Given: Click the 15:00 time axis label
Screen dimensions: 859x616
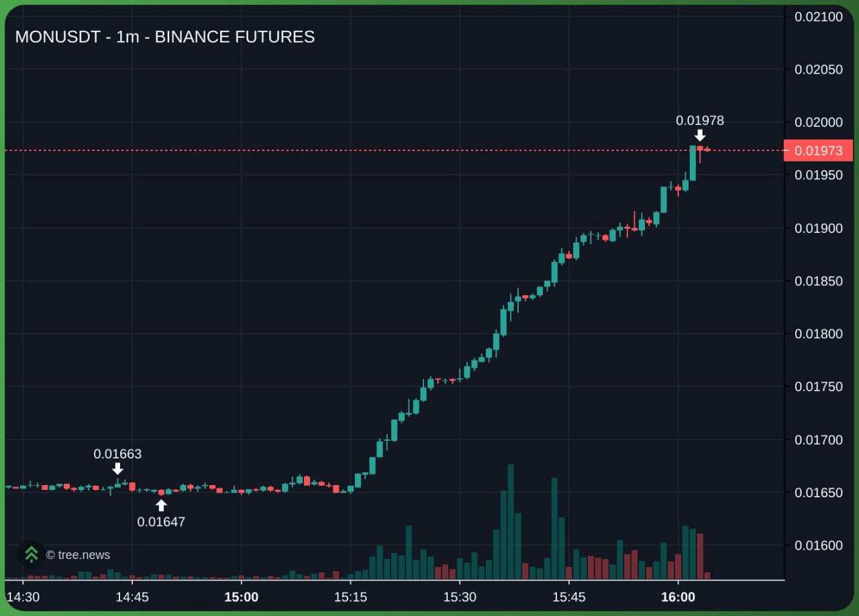Looking at the screenshot, I should point(241,597).
